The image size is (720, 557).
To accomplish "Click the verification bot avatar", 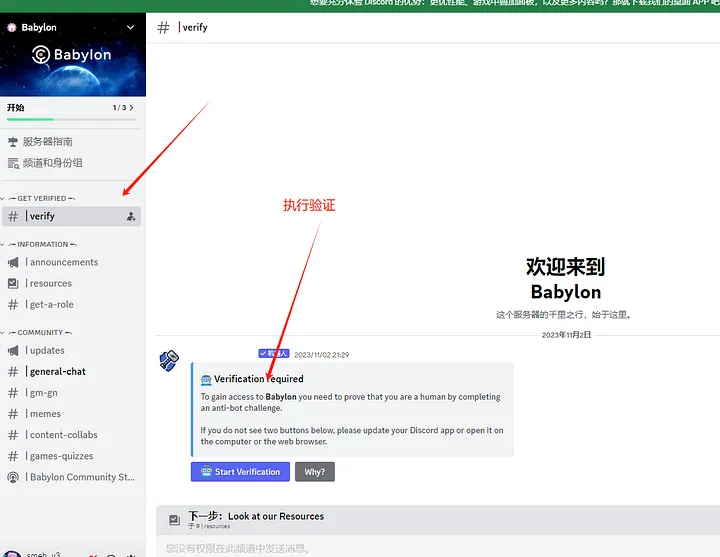I will [169, 360].
